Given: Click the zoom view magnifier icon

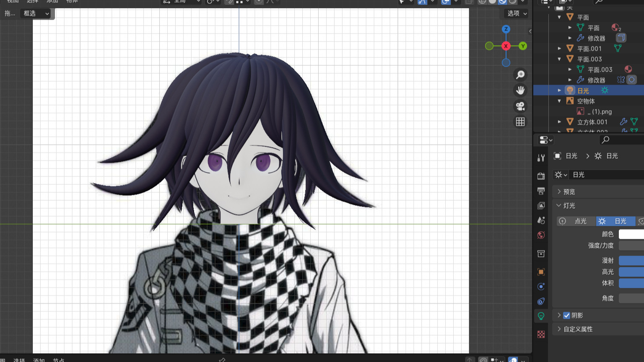Looking at the screenshot, I should point(520,75).
